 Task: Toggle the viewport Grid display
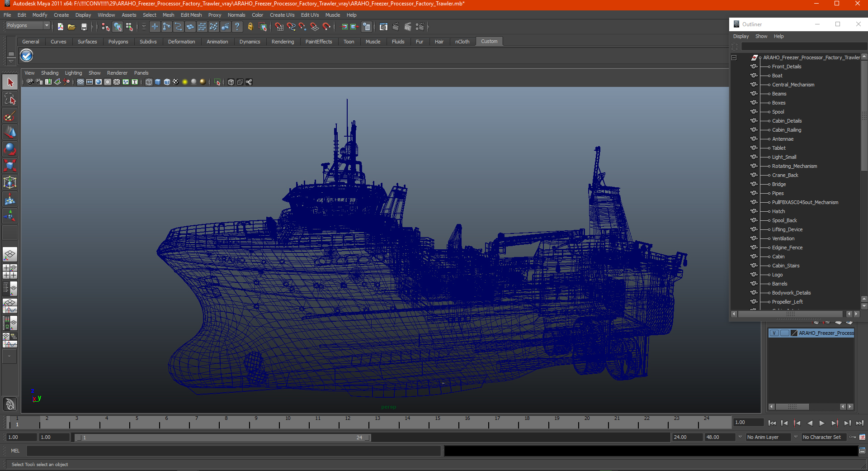click(x=80, y=82)
